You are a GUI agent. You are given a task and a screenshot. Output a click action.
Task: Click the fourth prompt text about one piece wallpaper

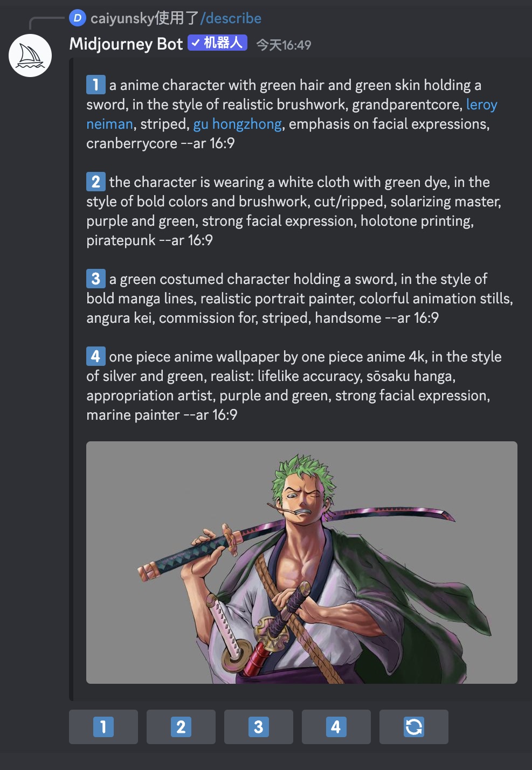click(x=294, y=386)
